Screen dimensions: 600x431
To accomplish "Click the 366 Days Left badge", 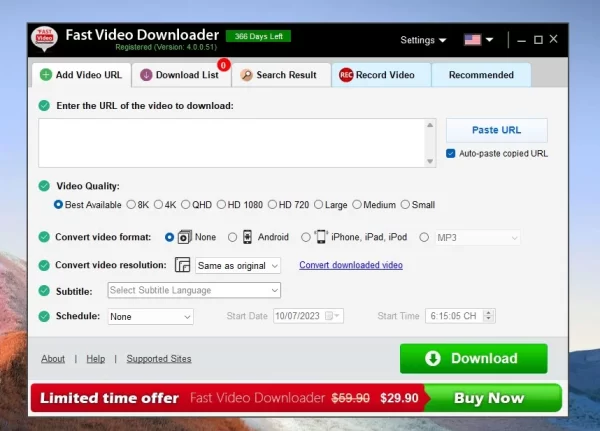I will [x=258, y=36].
